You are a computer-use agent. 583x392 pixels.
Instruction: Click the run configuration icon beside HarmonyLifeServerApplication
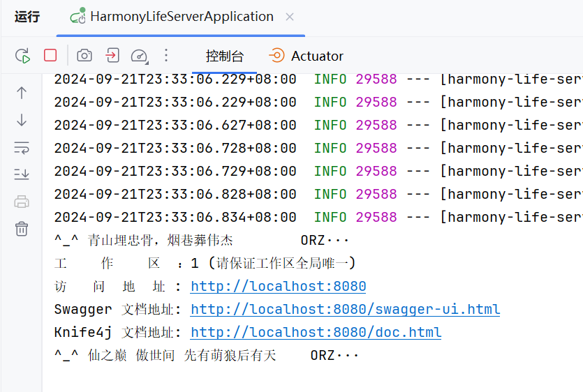point(78,16)
